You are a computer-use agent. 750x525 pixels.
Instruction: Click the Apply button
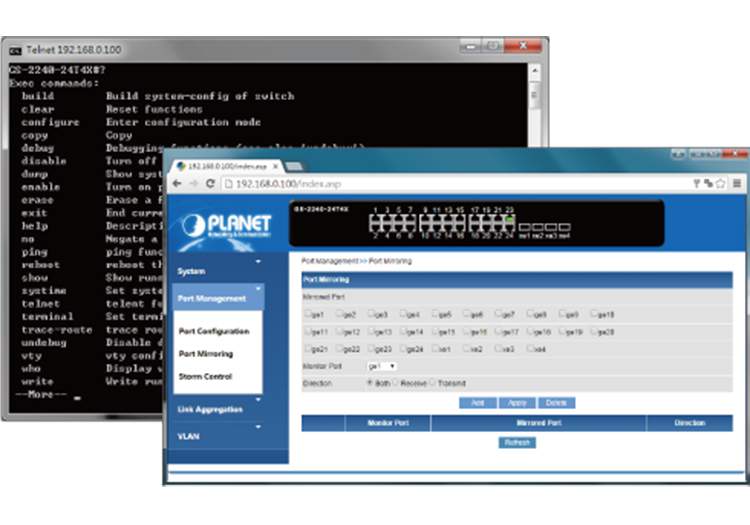click(x=517, y=402)
